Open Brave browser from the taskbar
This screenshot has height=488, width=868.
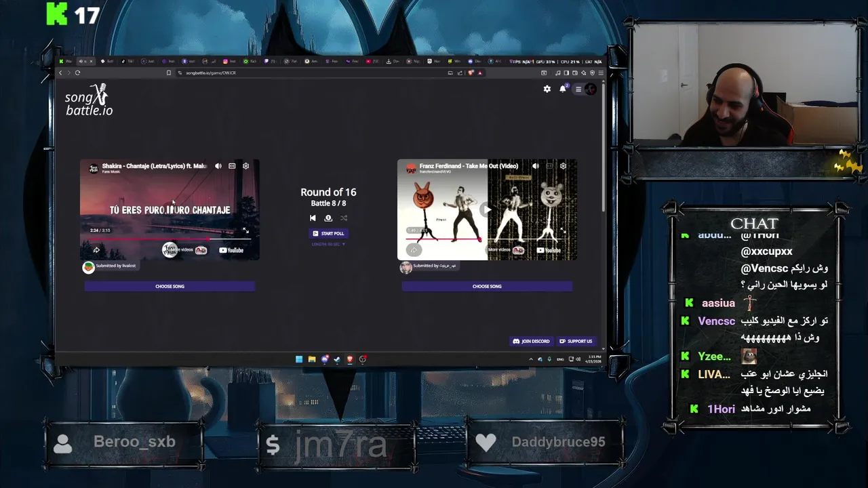click(x=350, y=359)
